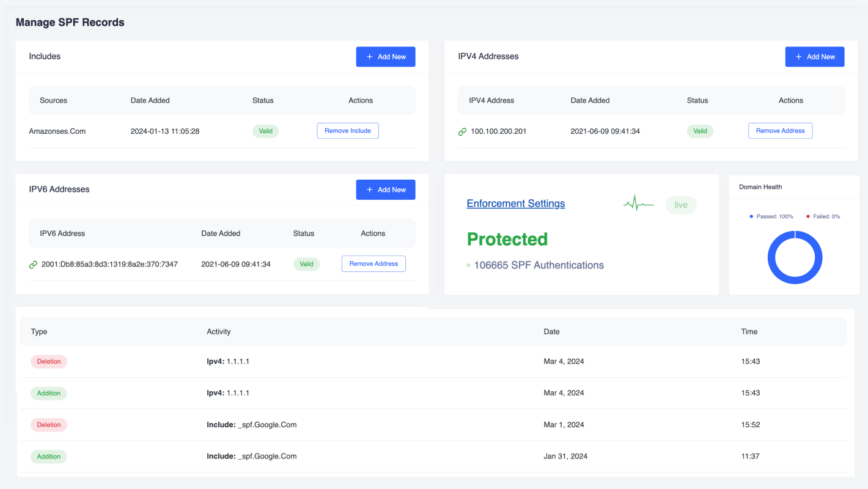Select the Addition badge for Jan 31, 2024

point(49,457)
